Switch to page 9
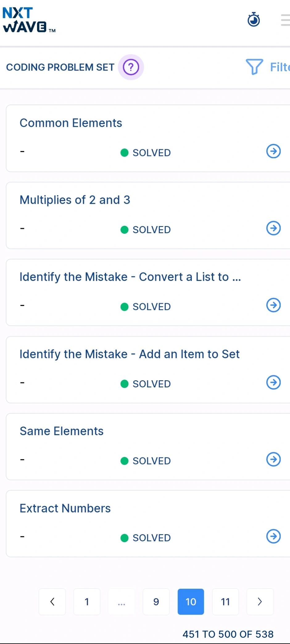 coord(156,601)
